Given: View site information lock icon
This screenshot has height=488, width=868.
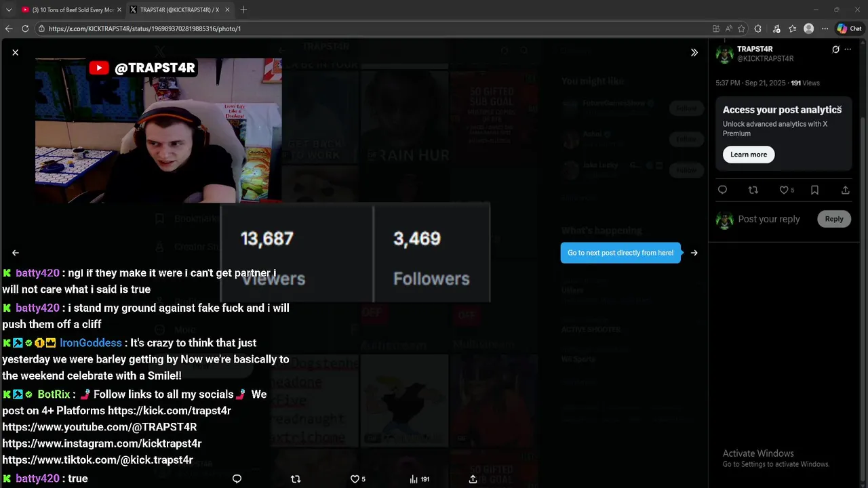Looking at the screenshot, I should [x=41, y=28].
